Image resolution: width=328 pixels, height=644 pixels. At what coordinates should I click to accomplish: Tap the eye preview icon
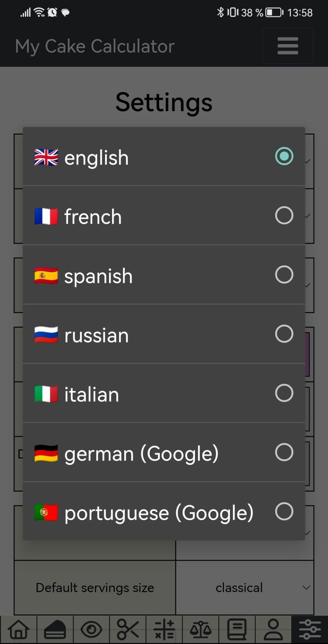tap(92, 630)
